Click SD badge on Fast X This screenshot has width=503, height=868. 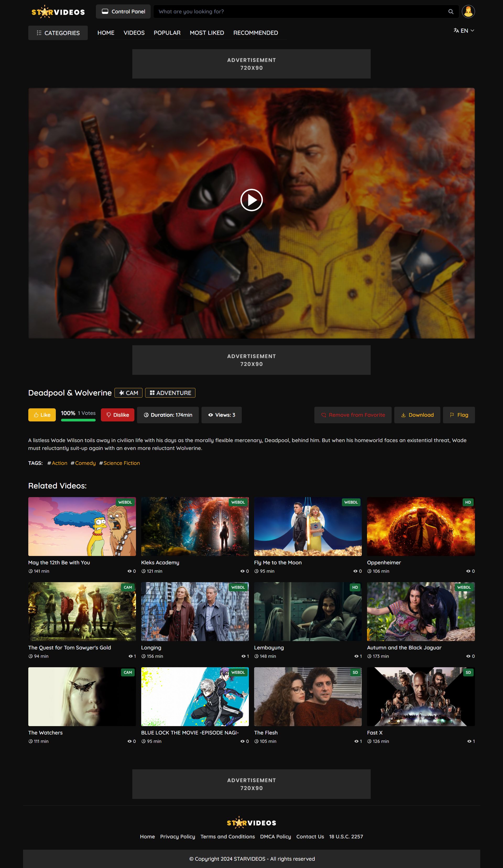click(x=468, y=672)
